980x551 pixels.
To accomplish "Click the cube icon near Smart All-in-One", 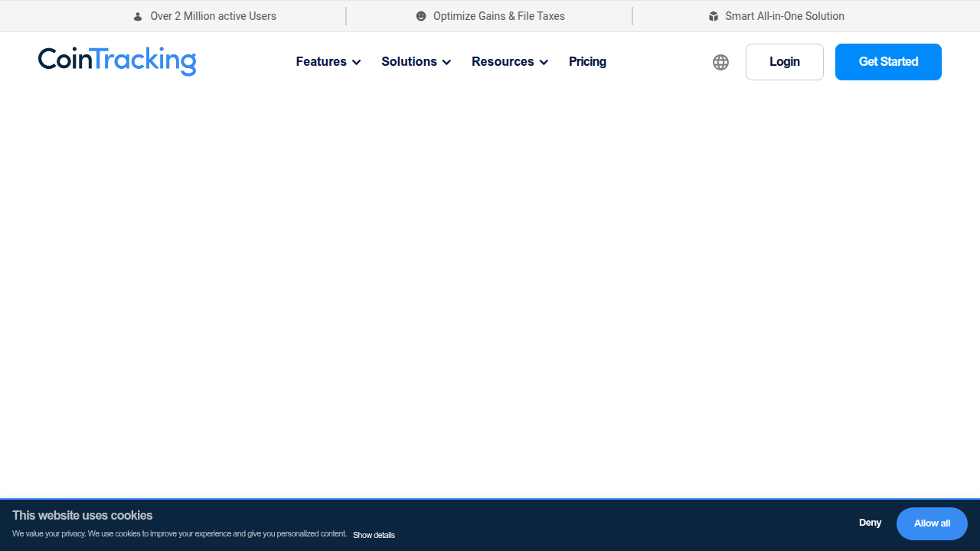I will pyautogui.click(x=714, y=16).
